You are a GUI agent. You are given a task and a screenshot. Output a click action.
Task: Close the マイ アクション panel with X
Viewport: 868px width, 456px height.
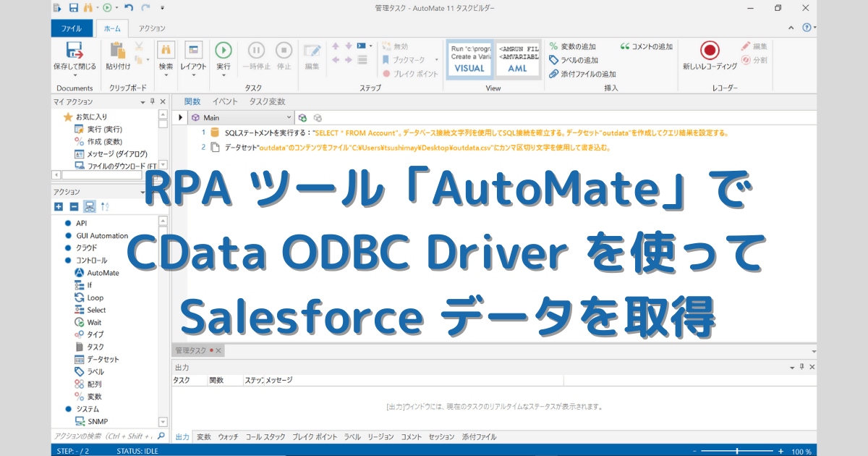point(163,102)
